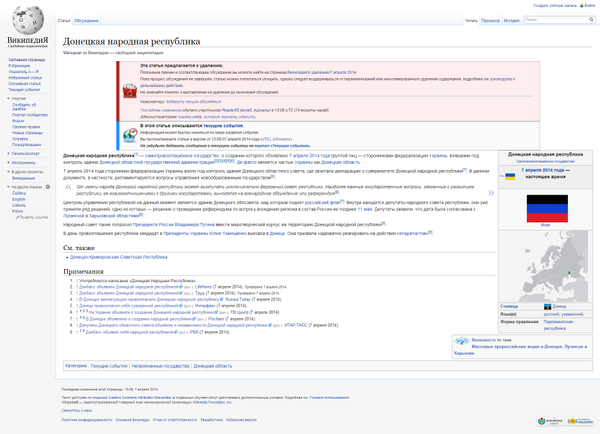Open the Europe location map thumbnail

pyautogui.click(x=545, y=266)
